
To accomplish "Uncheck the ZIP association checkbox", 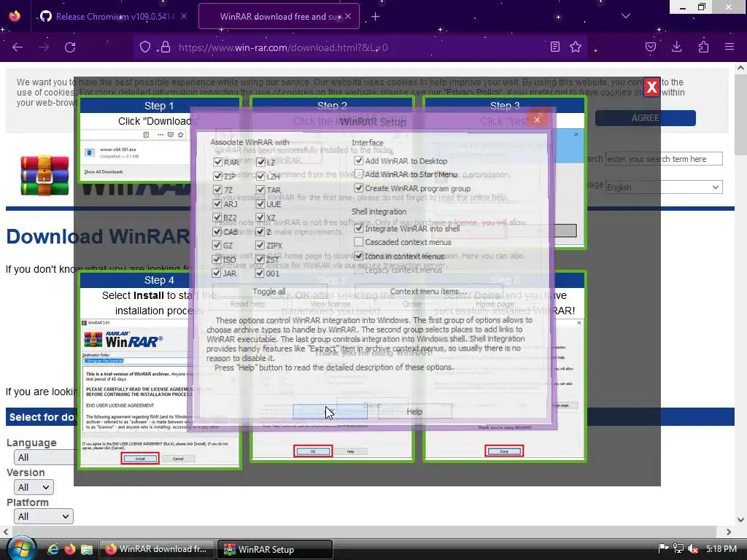I will coord(217,176).
